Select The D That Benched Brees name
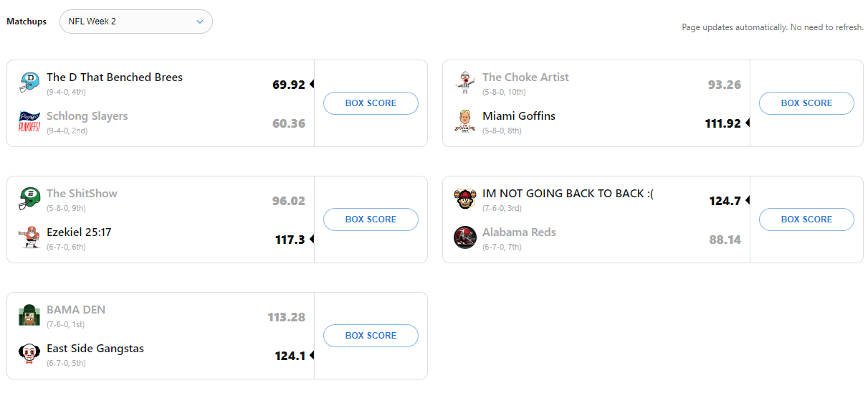This screenshot has width=868, height=401. pyautogui.click(x=115, y=77)
